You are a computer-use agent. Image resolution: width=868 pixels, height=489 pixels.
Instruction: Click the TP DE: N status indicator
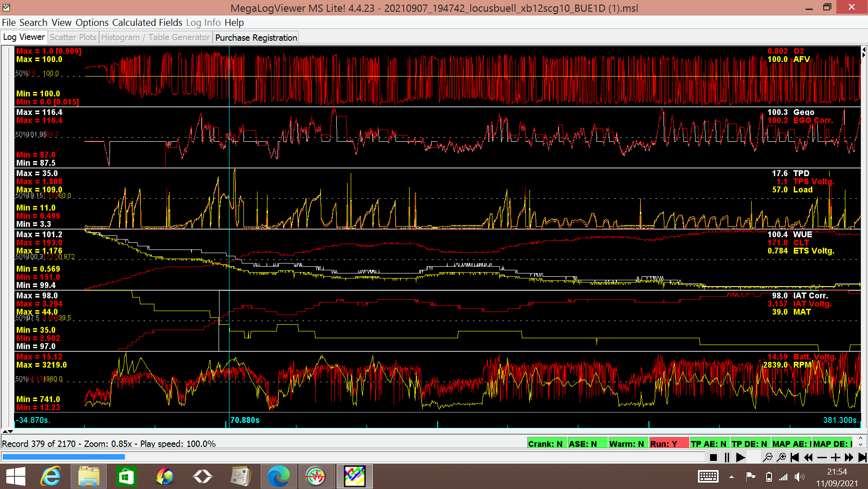click(x=750, y=444)
